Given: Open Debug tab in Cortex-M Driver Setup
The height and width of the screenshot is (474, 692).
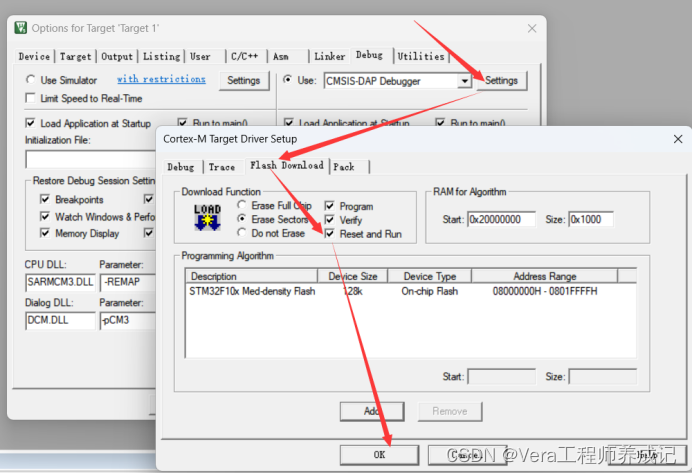Looking at the screenshot, I should coord(181,167).
